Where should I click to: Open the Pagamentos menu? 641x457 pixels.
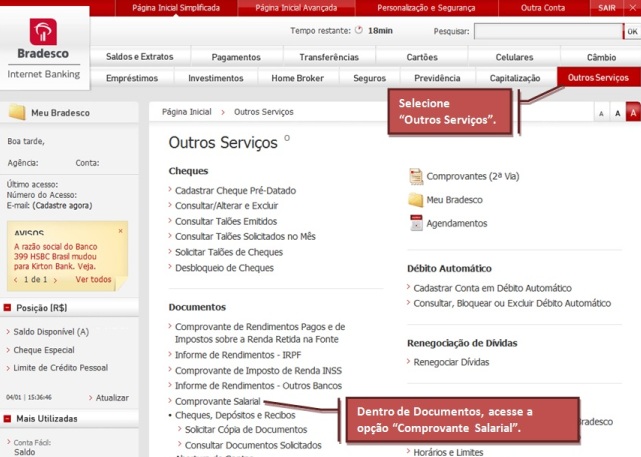tap(236, 57)
